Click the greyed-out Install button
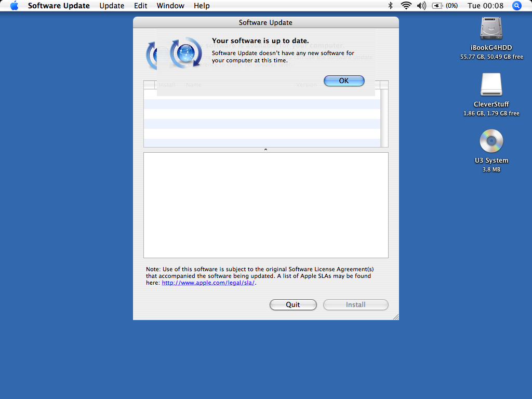This screenshot has width=532, height=399. [x=355, y=304]
